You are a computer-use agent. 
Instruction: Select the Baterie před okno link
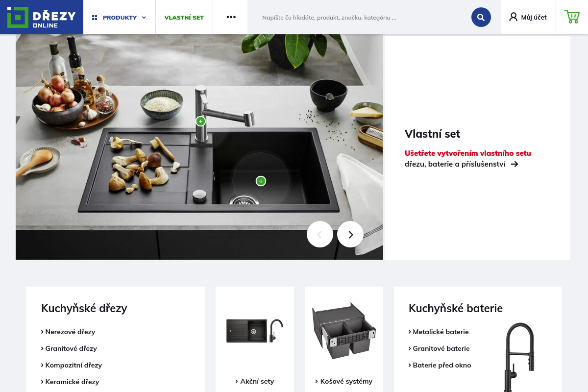(x=440, y=365)
